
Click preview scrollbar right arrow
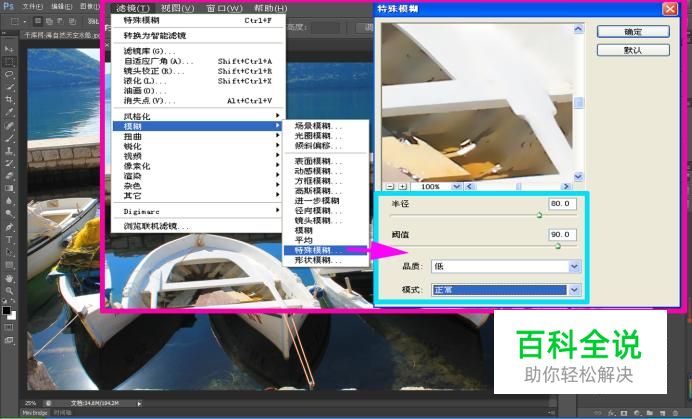click(x=566, y=187)
